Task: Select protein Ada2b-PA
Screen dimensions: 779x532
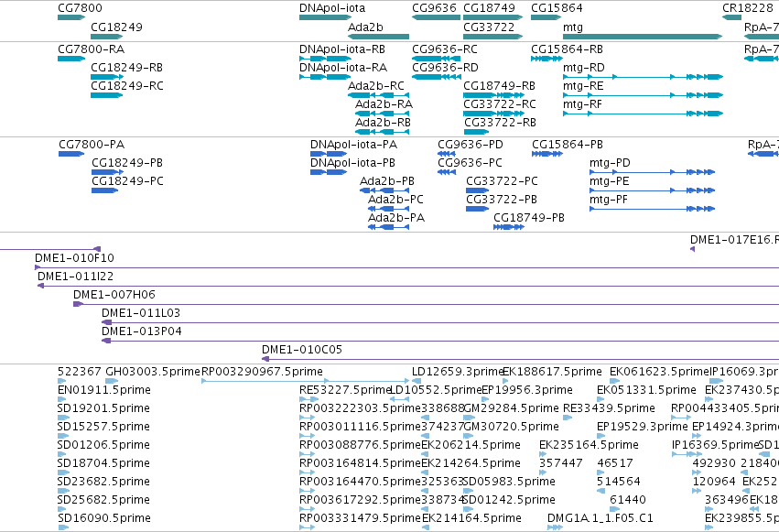Action: click(396, 218)
